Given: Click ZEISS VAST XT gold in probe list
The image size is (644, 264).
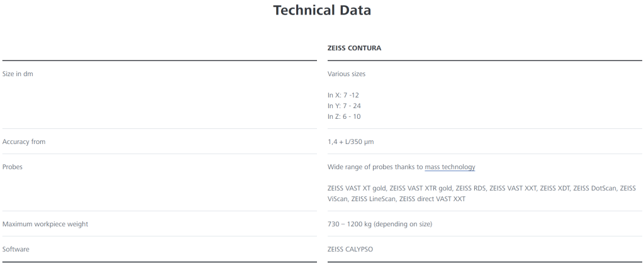Looking at the screenshot, I should pos(356,189).
